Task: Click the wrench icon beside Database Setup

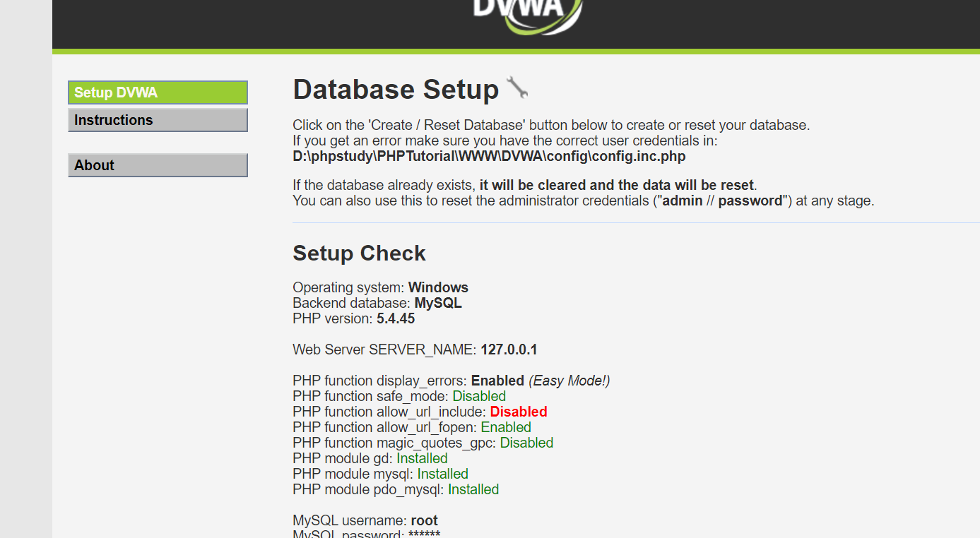Action: tap(517, 88)
